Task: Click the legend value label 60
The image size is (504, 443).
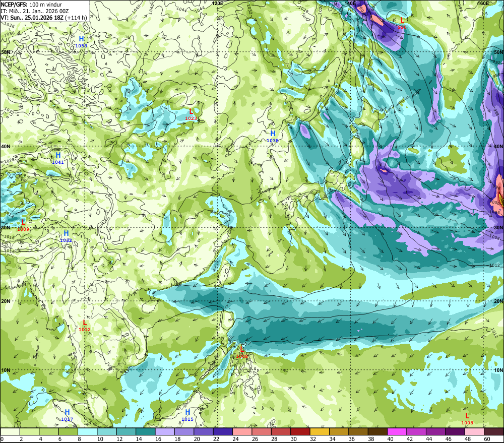Action: [x=487, y=439]
